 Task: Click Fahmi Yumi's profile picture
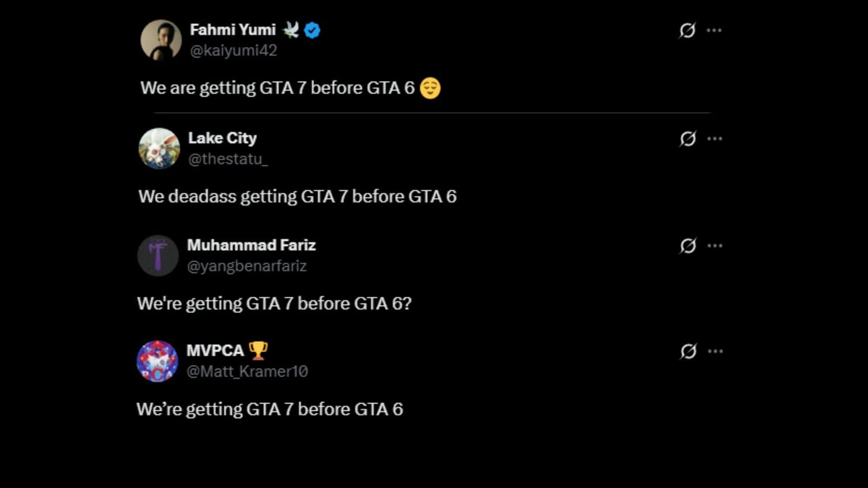pos(160,40)
